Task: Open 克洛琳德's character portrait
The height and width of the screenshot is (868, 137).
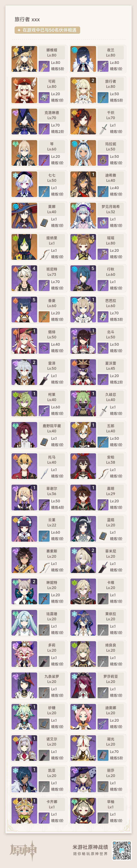Action: (x=24, y=122)
